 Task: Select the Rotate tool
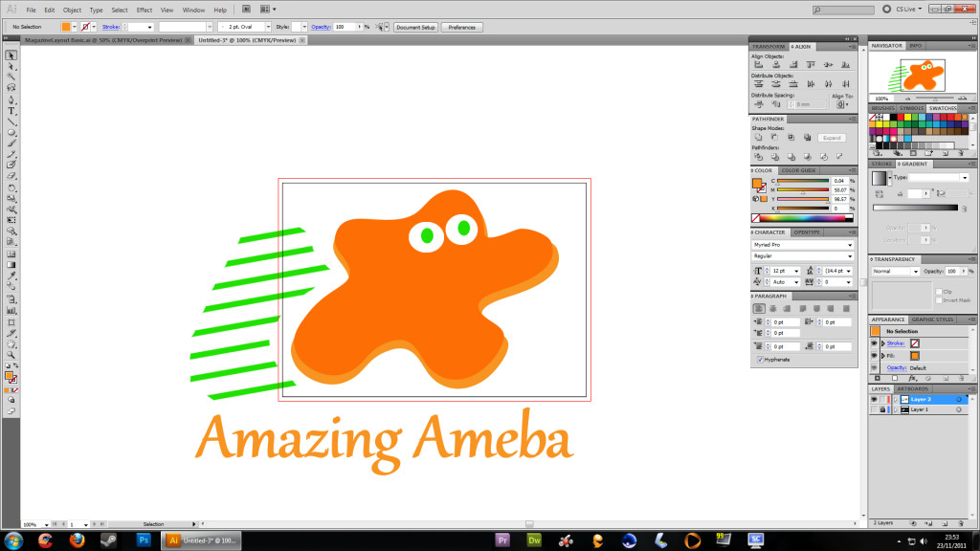point(11,187)
